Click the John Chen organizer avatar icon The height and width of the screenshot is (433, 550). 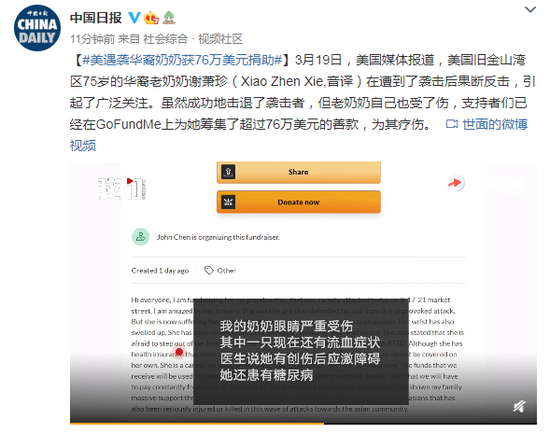(x=141, y=237)
